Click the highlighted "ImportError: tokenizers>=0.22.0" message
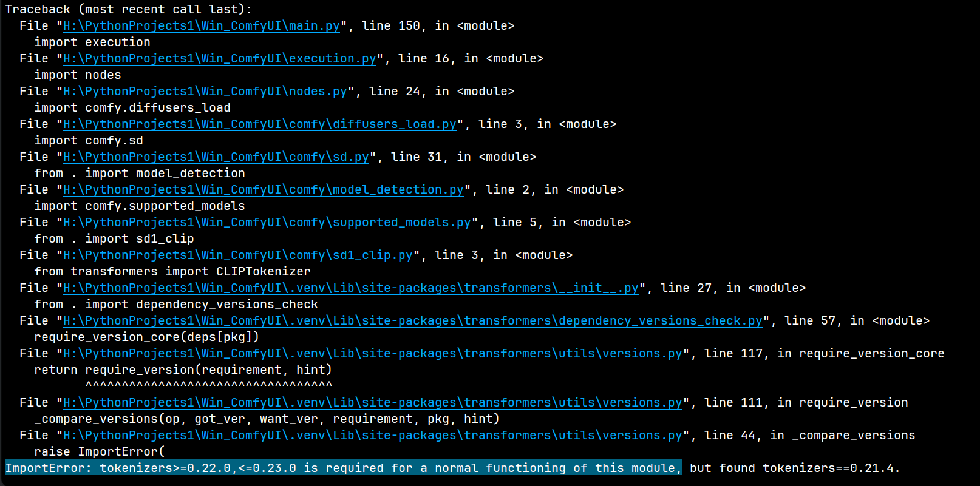This screenshot has width=980, height=486. (344, 468)
